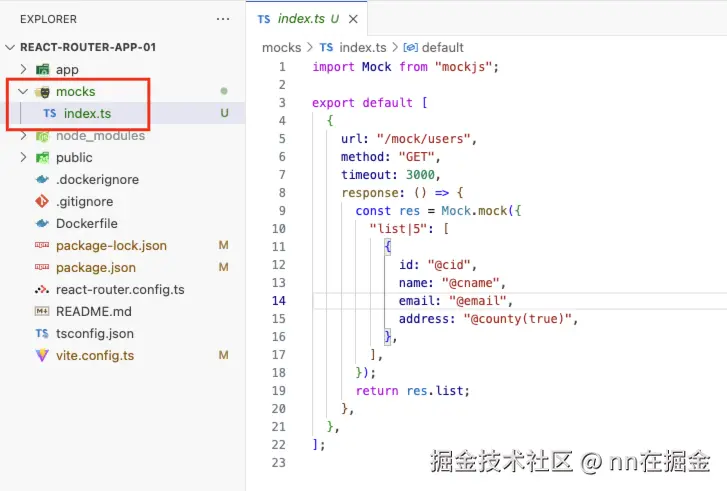Select the node_modules folder label
Viewport: 727px width, 491px height.
point(100,135)
